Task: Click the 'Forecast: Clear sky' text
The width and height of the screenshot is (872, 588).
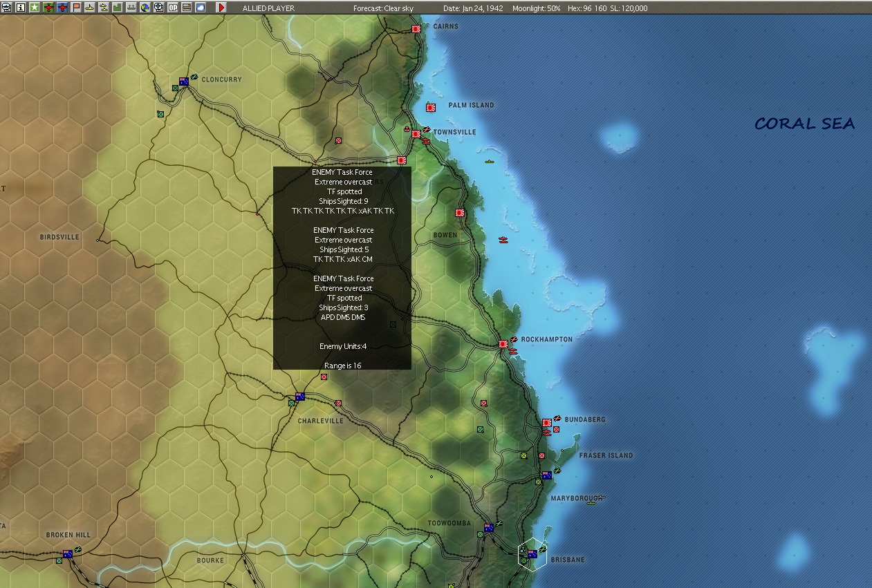Action: (383, 8)
